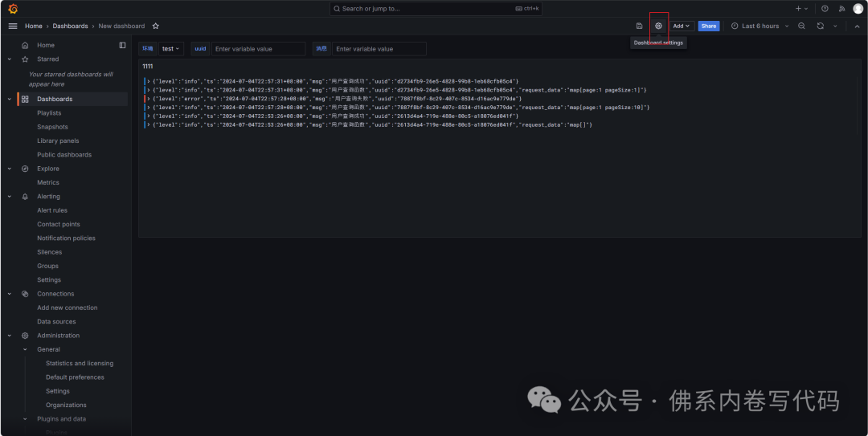The width and height of the screenshot is (868, 436).
Task: Open Groups under Alerting
Action: pos(47,266)
